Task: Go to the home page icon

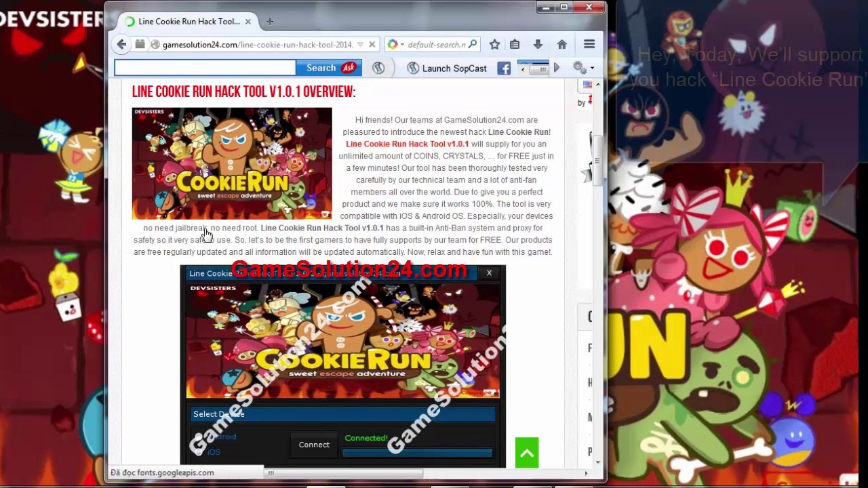Action: (561, 44)
